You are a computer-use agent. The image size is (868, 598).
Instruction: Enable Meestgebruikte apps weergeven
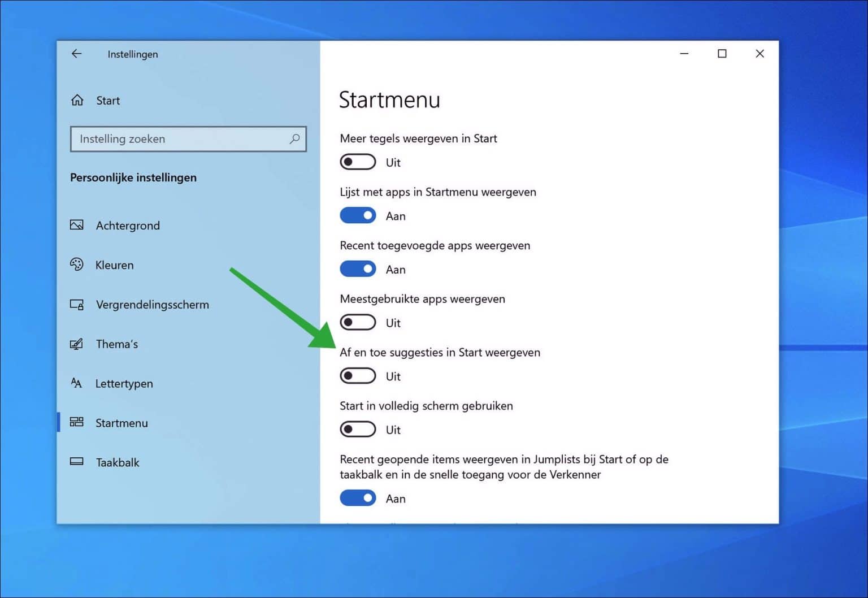[358, 322]
